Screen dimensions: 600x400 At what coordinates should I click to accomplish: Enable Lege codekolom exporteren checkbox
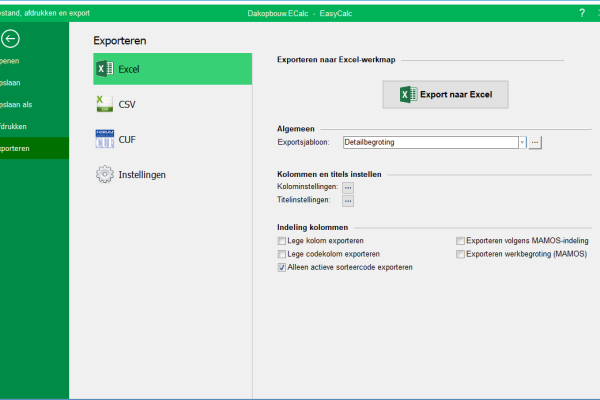[281, 254]
